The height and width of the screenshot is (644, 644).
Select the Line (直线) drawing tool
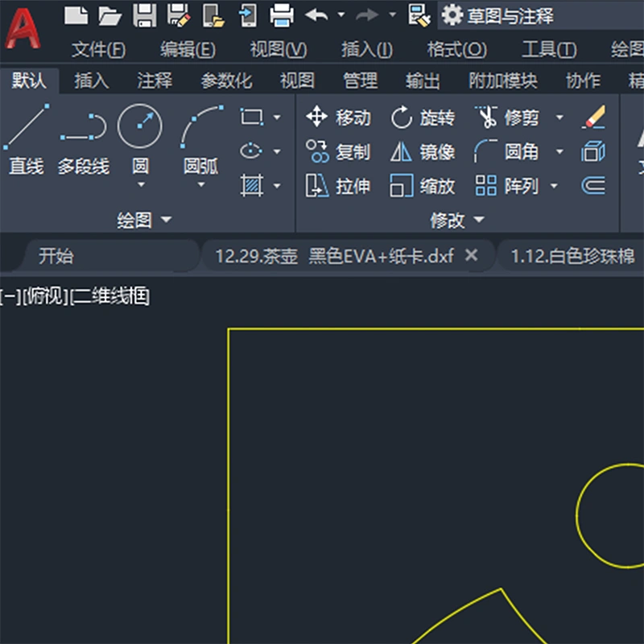[x=26, y=137]
